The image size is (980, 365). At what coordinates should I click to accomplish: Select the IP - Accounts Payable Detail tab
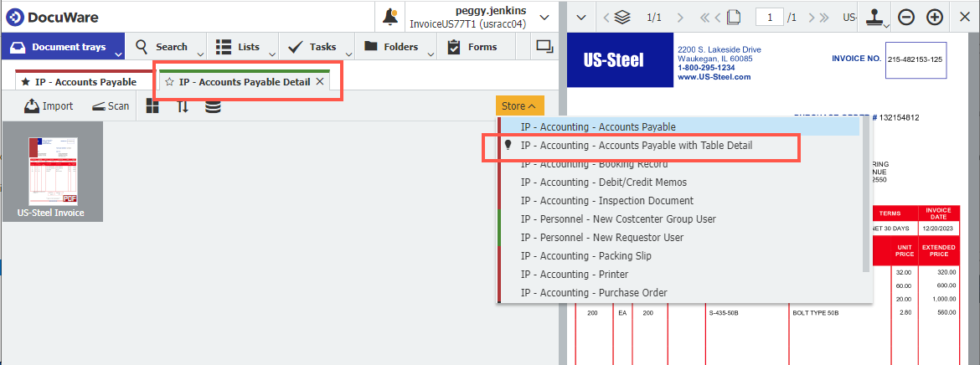[x=245, y=82]
